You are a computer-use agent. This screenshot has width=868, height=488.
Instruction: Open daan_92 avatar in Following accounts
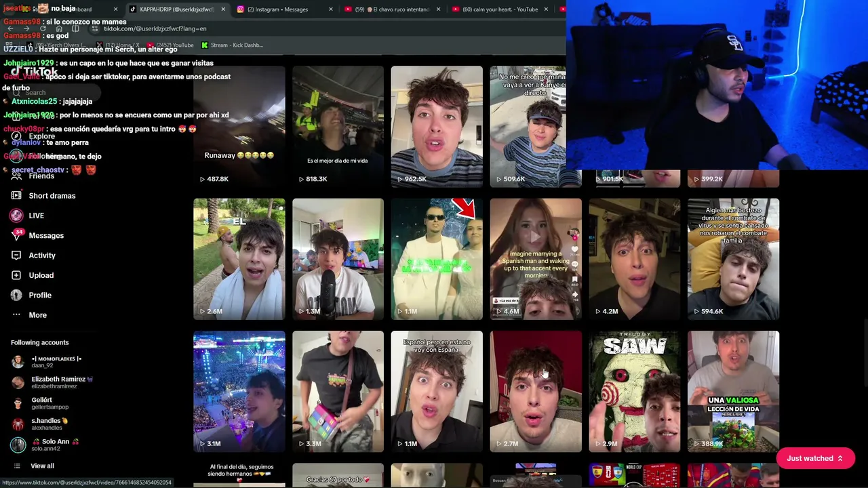pos(18,361)
